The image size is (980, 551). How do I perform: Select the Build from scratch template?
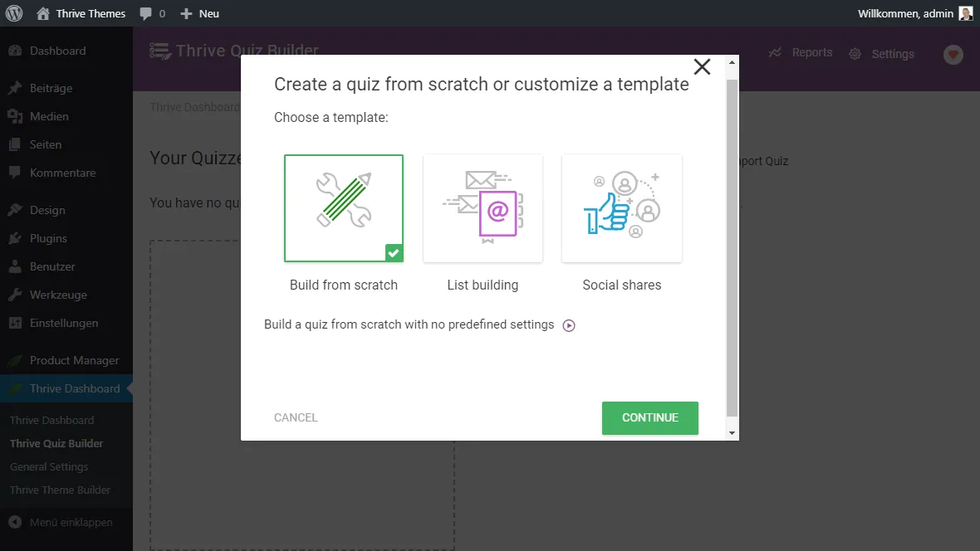[x=344, y=208]
